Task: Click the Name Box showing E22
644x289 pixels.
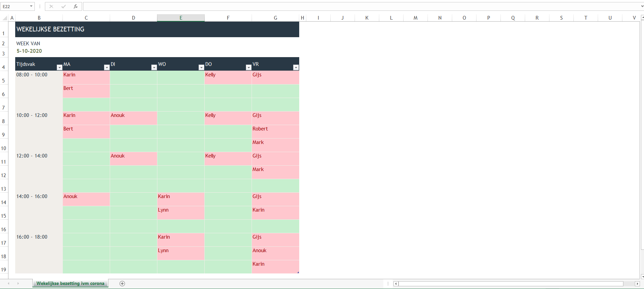Action: coord(15,6)
